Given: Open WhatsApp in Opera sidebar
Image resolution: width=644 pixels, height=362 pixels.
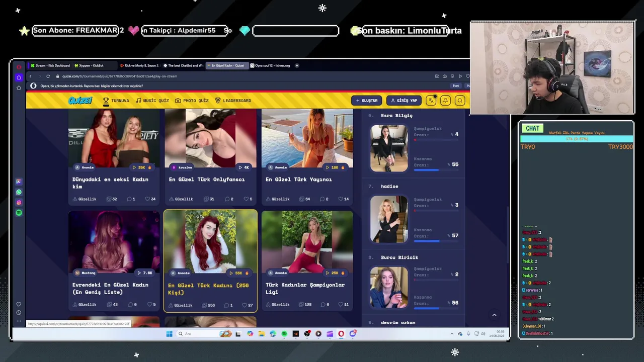Looking at the screenshot, I should [x=19, y=192].
